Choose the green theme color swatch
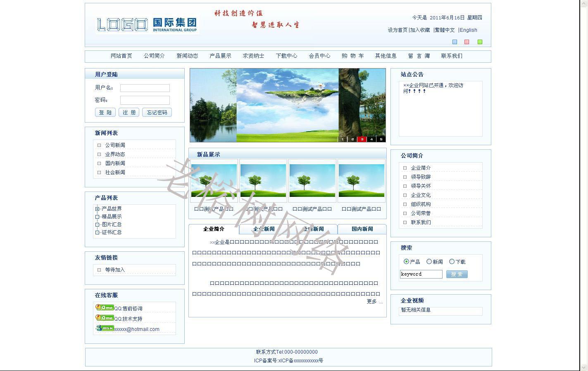 coord(480,42)
